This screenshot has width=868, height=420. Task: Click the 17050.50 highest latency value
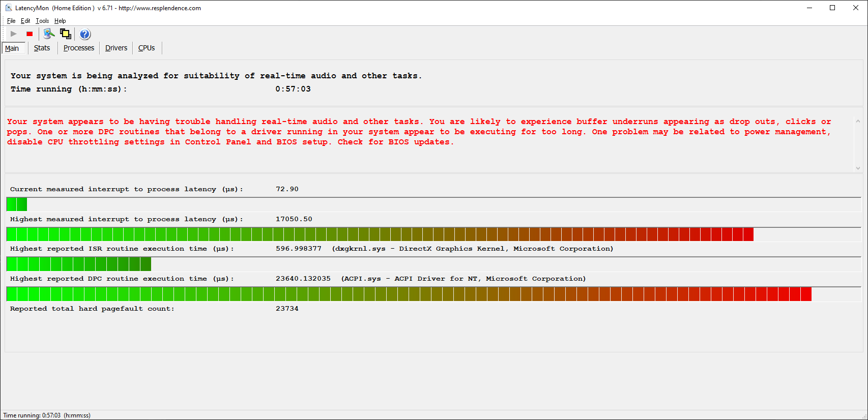pos(294,219)
